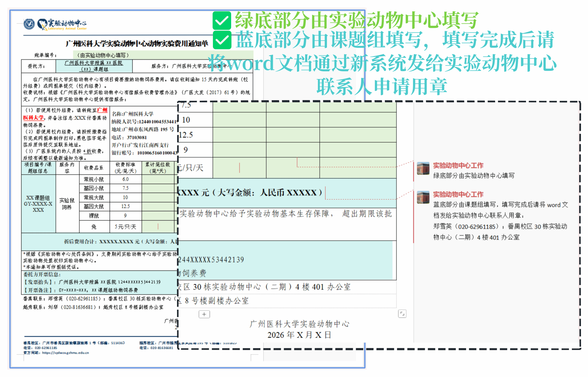Click the 委托方开票信息 heading
Viewport: 588px width, 377px height.
click(x=42, y=274)
